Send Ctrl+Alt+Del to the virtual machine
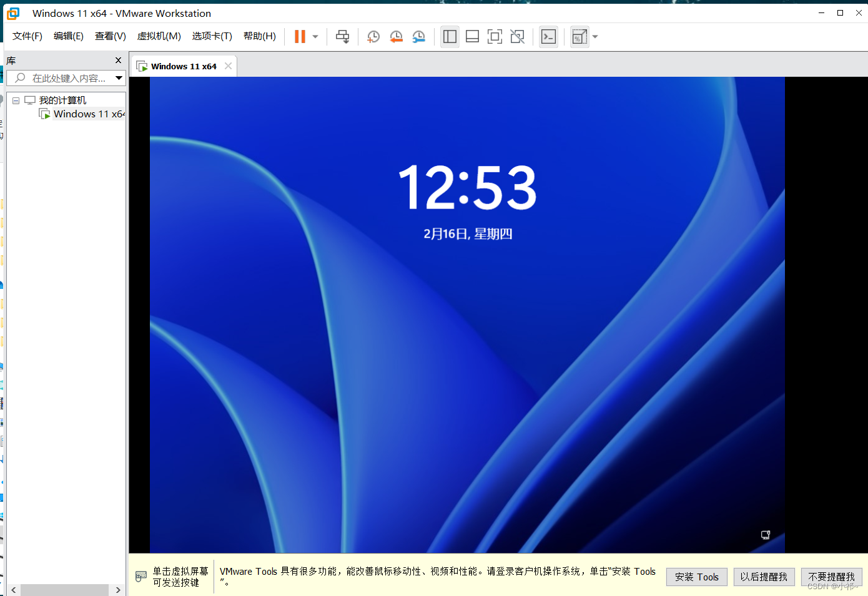This screenshot has height=596, width=868. 342,37
